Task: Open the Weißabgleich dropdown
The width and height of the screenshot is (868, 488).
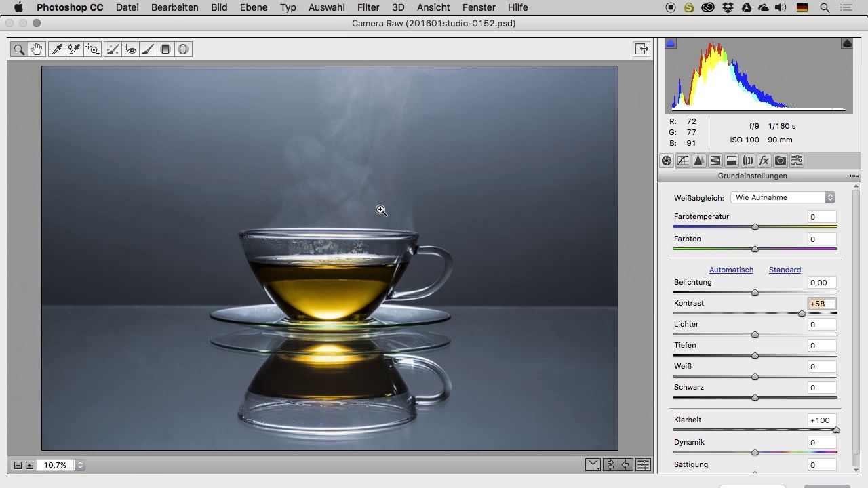Action: point(783,197)
